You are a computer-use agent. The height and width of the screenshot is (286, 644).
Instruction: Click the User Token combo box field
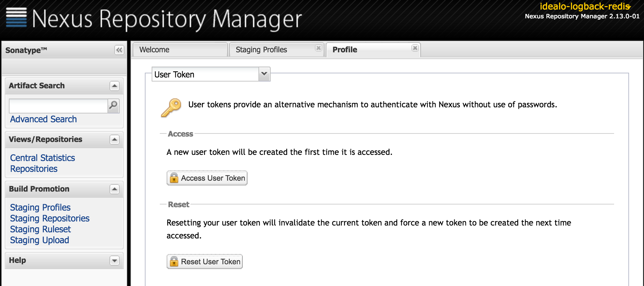pos(205,74)
